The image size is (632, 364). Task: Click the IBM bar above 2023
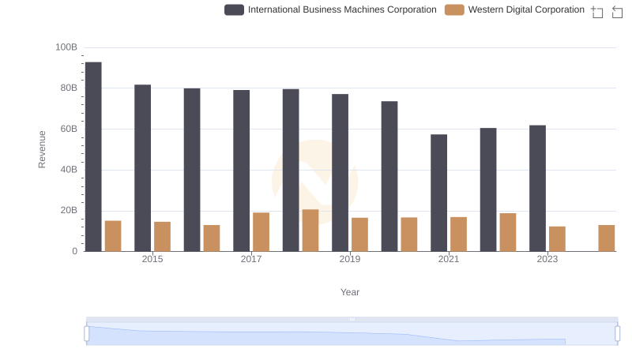[x=538, y=189]
